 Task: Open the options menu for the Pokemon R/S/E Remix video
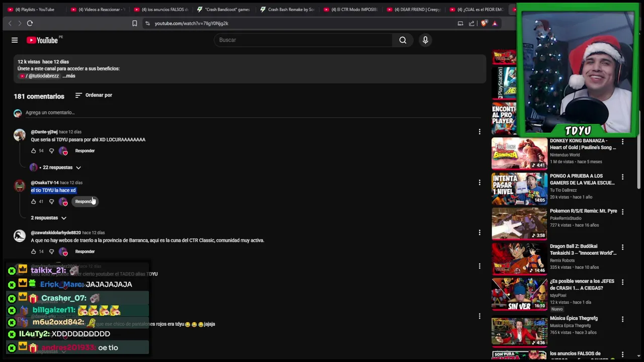(x=622, y=212)
